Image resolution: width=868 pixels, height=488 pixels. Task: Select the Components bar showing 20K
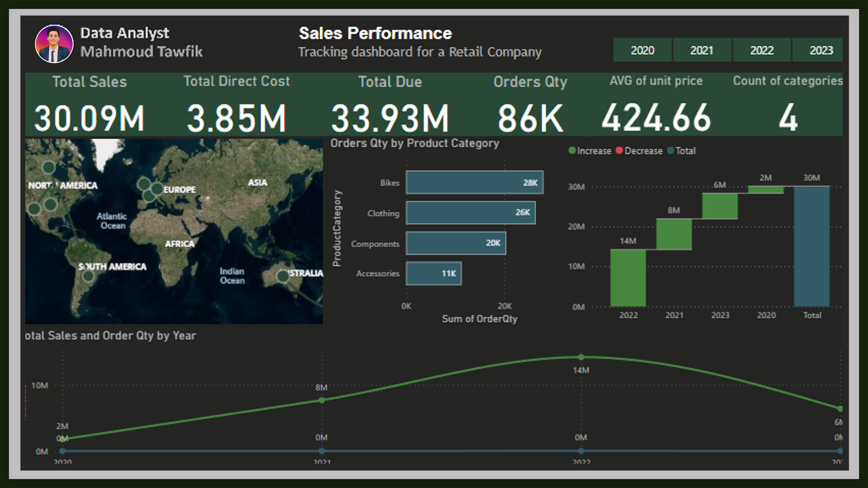[x=455, y=243]
